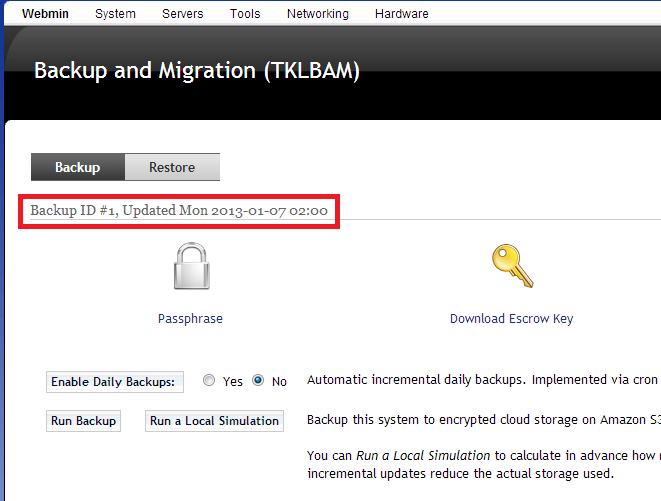Click the automatic incremental daily backups description

pos(482,380)
